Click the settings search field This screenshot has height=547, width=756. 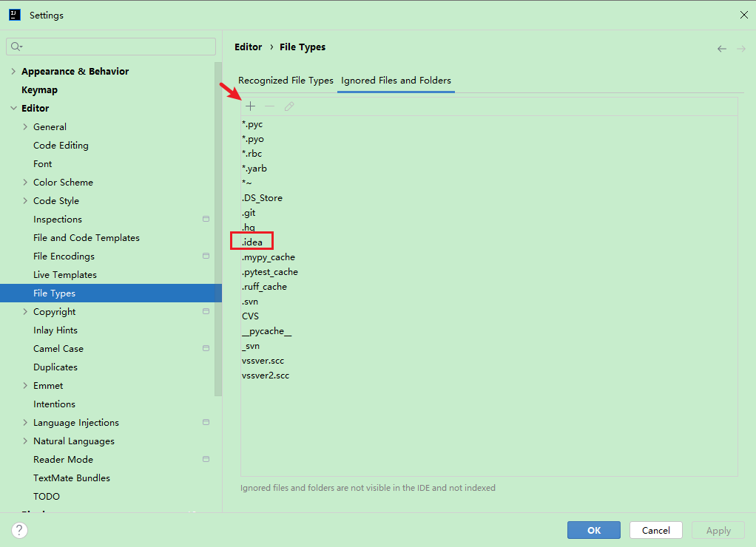point(111,47)
